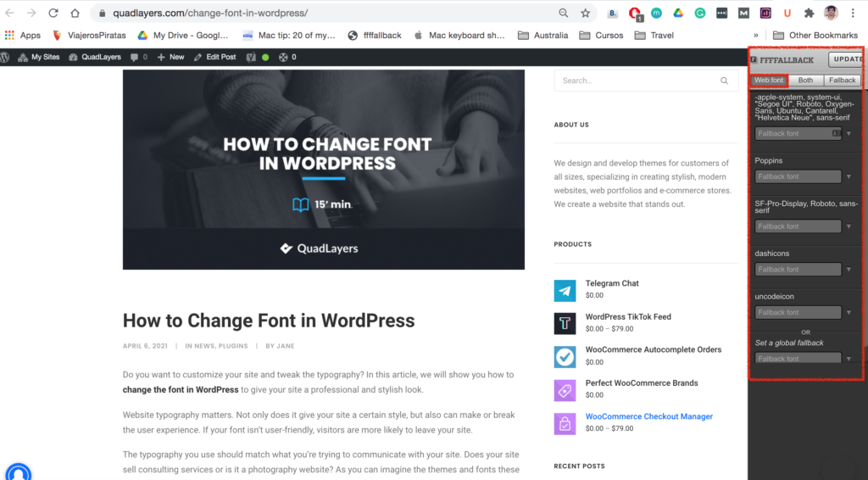868x480 pixels.
Task: Click the zoom magnifier in address bar
Action: tap(563, 13)
